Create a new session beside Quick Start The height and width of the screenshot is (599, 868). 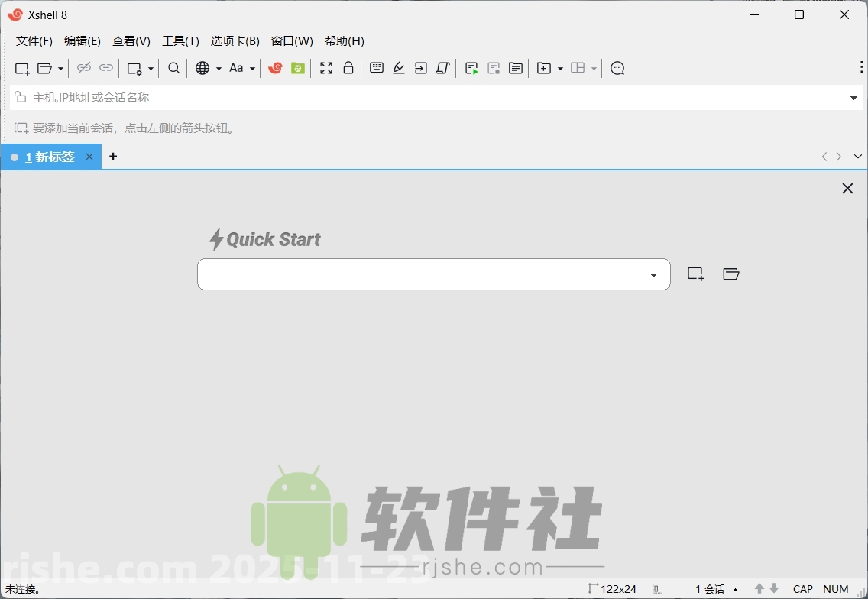695,274
